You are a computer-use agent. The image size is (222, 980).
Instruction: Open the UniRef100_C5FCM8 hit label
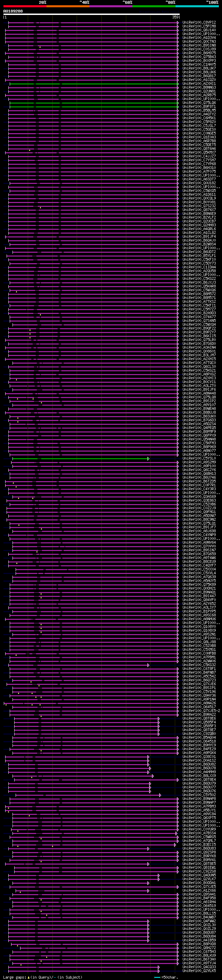coord(199,26)
